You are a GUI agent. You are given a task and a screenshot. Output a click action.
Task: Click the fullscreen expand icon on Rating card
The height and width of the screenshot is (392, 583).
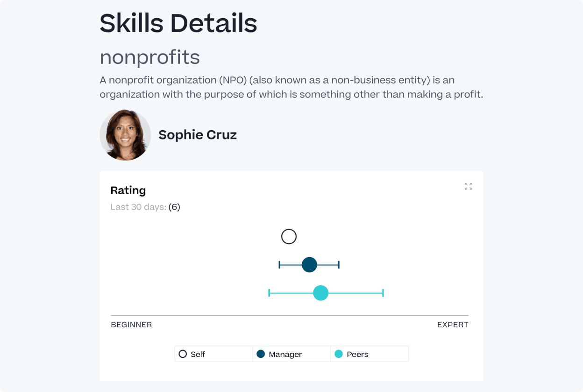pos(469,186)
